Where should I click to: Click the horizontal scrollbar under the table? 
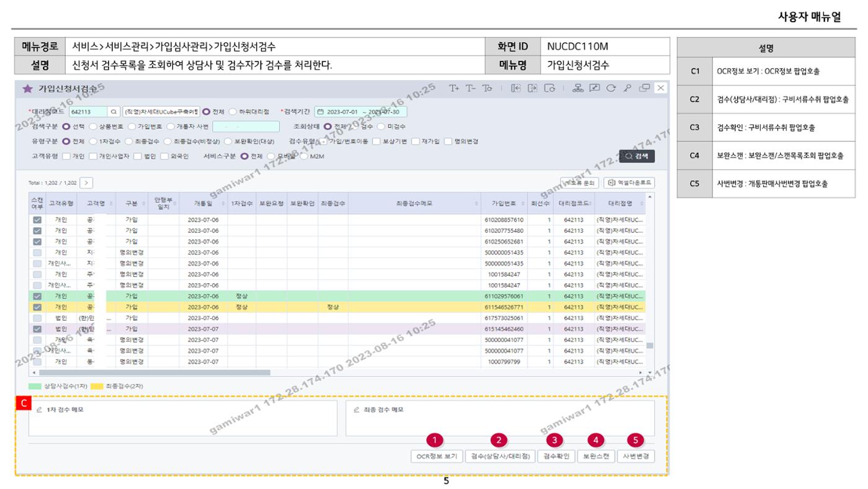click(155, 372)
